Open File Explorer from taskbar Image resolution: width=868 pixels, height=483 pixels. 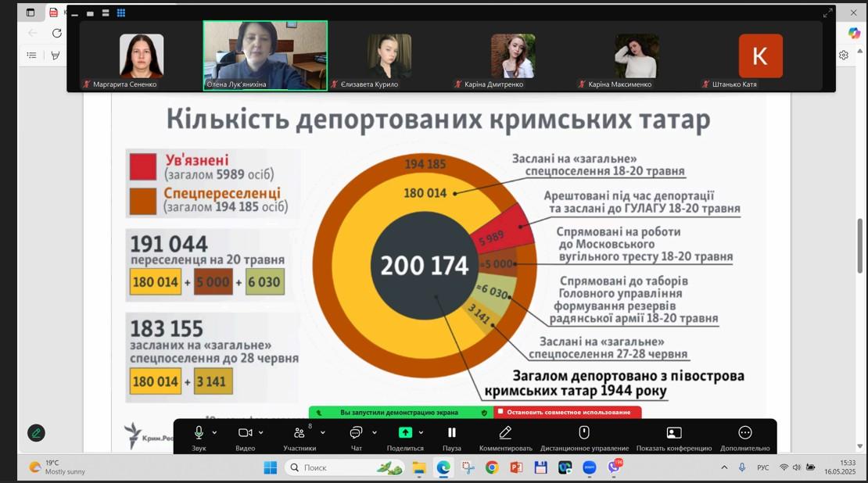pos(419,468)
